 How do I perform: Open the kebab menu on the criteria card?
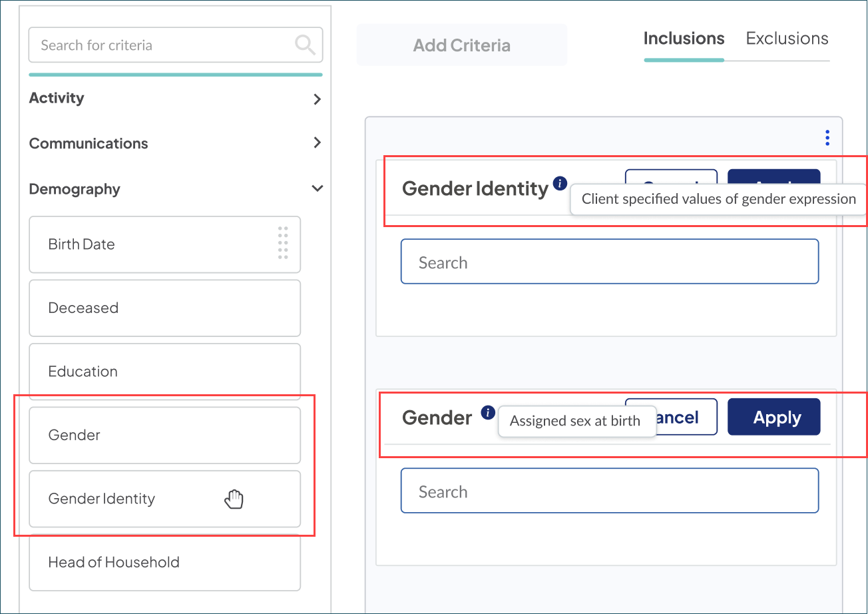[x=827, y=137]
